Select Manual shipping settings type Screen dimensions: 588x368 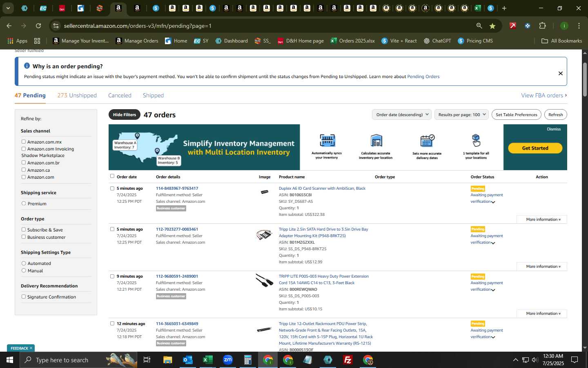pyautogui.click(x=24, y=270)
